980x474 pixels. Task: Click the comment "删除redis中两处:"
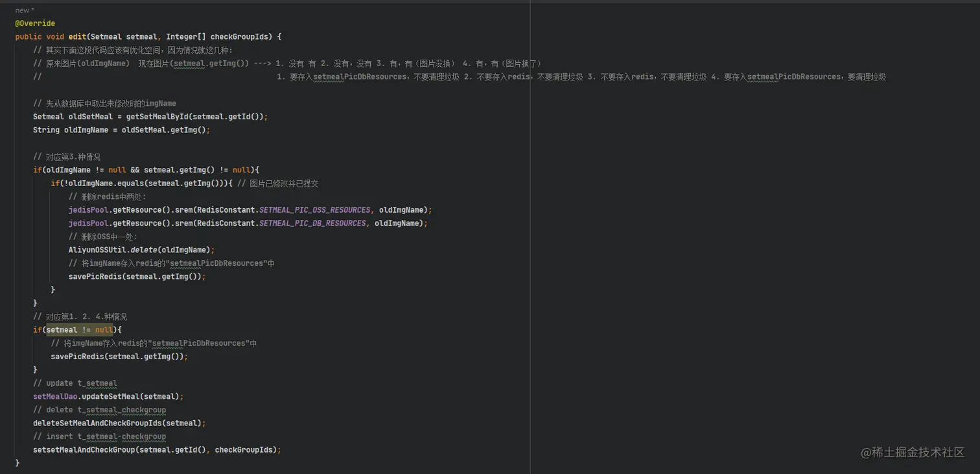pos(108,196)
